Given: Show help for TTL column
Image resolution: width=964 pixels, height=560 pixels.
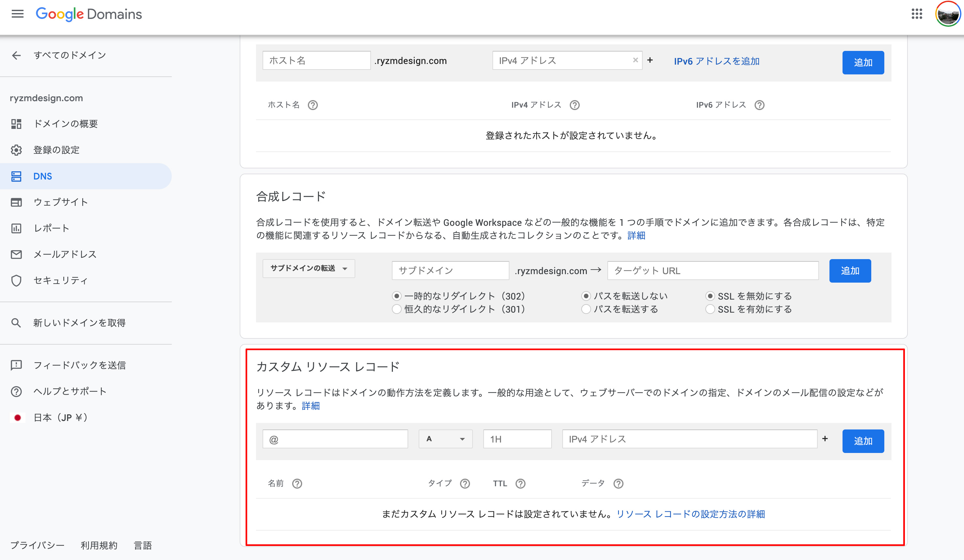Looking at the screenshot, I should 520,484.
